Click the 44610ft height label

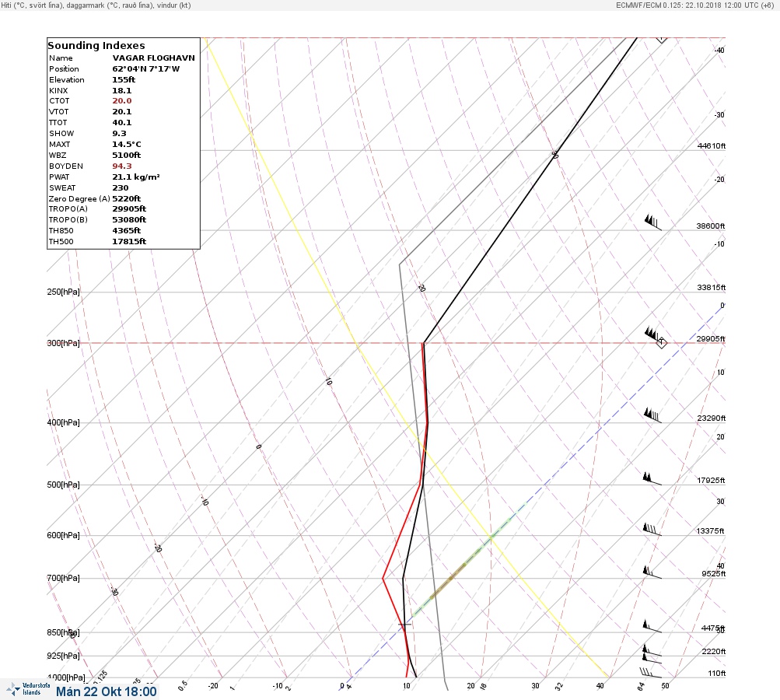[x=712, y=145]
